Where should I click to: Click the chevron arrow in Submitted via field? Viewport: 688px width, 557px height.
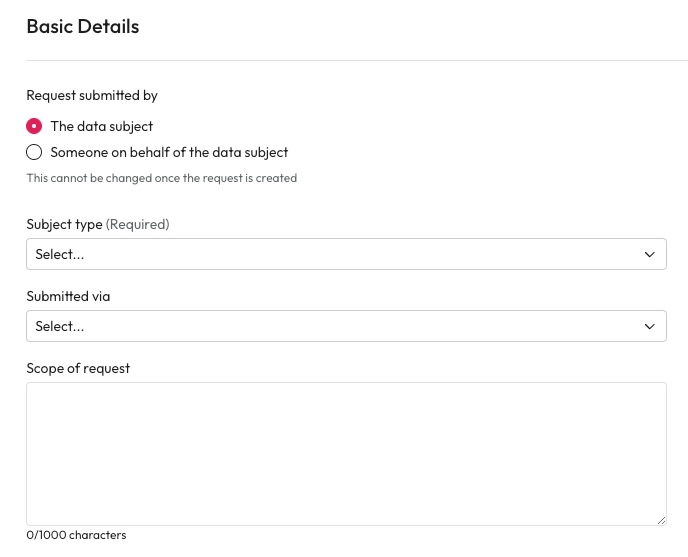click(x=650, y=326)
